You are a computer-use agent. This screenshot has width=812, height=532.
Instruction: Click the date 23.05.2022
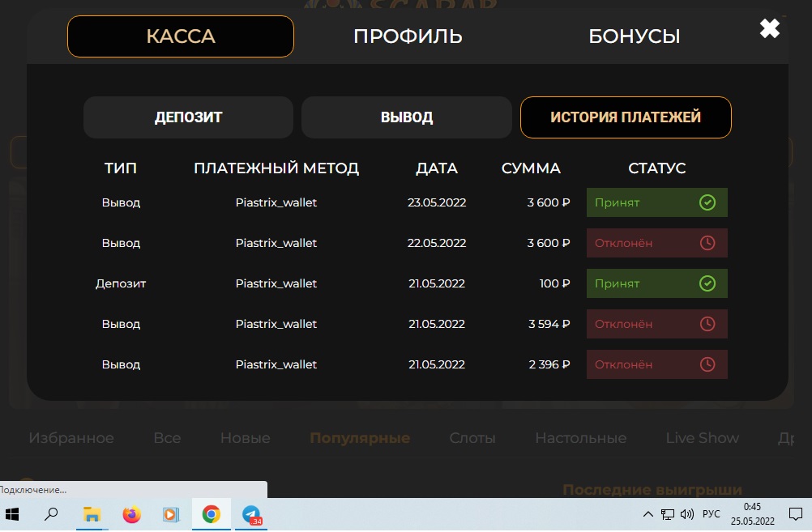437,202
